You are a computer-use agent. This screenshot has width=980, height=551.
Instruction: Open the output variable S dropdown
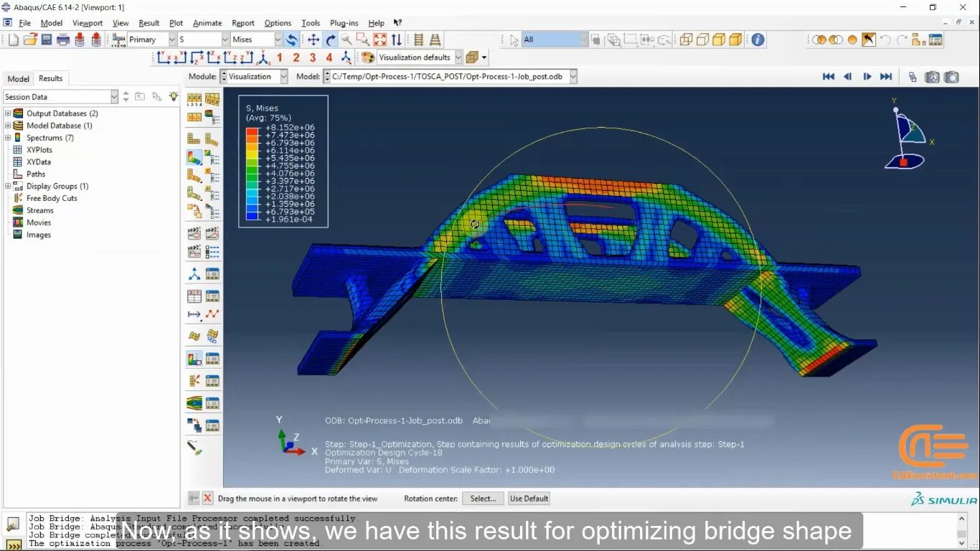(x=225, y=39)
